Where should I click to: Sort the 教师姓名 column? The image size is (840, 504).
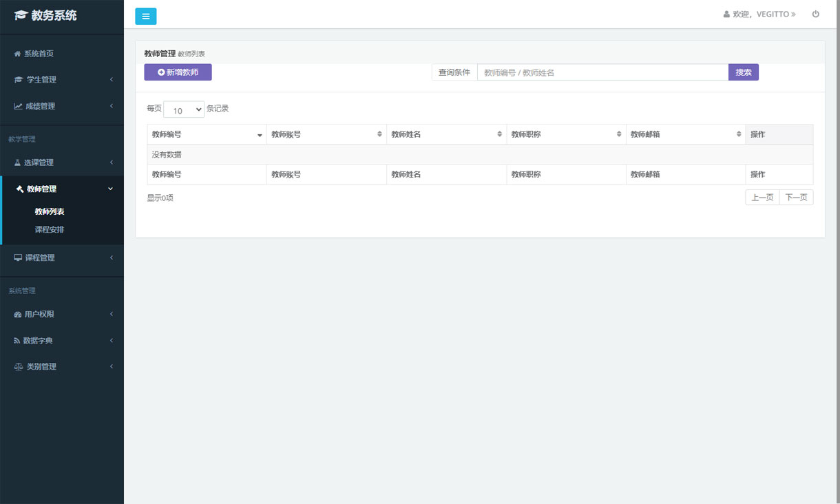(x=499, y=134)
